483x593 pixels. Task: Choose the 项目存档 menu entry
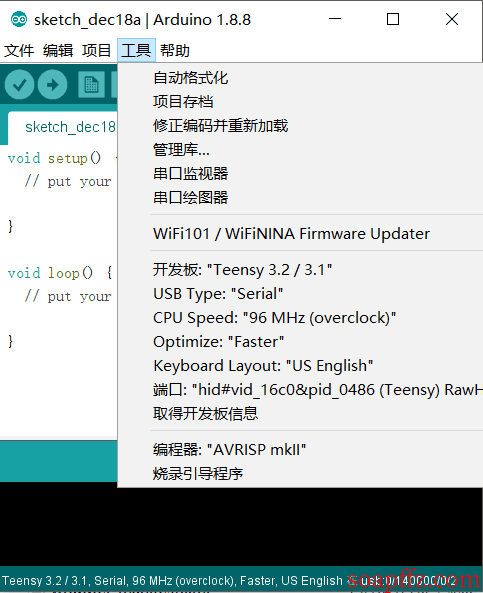point(300,102)
